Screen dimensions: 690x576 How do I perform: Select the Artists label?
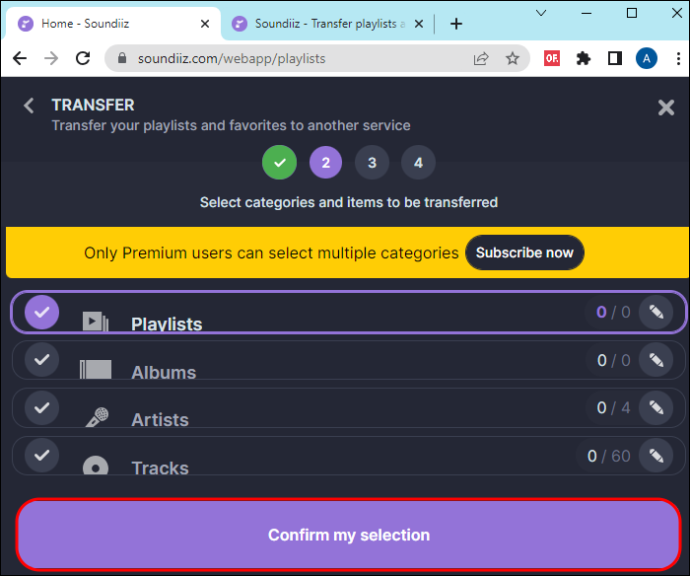[x=160, y=420]
